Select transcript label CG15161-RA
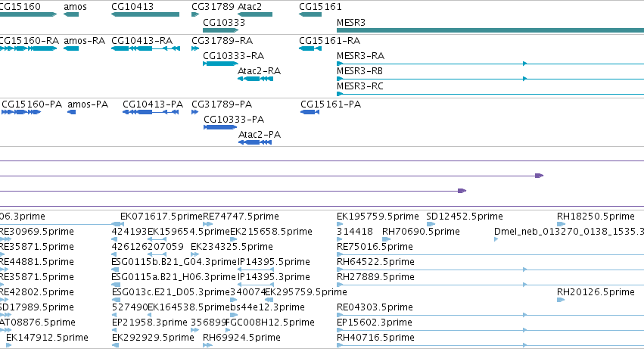The width and height of the screenshot is (644, 349). click(329, 41)
